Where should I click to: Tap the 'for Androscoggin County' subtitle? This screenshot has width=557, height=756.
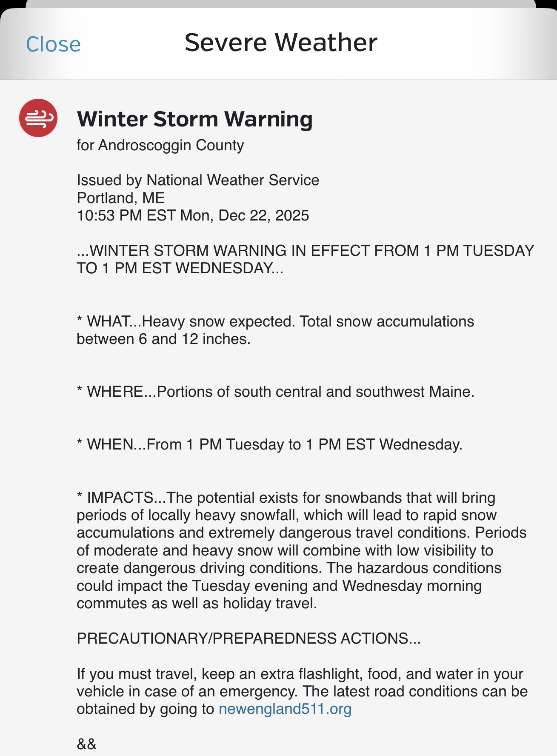[x=160, y=146]
